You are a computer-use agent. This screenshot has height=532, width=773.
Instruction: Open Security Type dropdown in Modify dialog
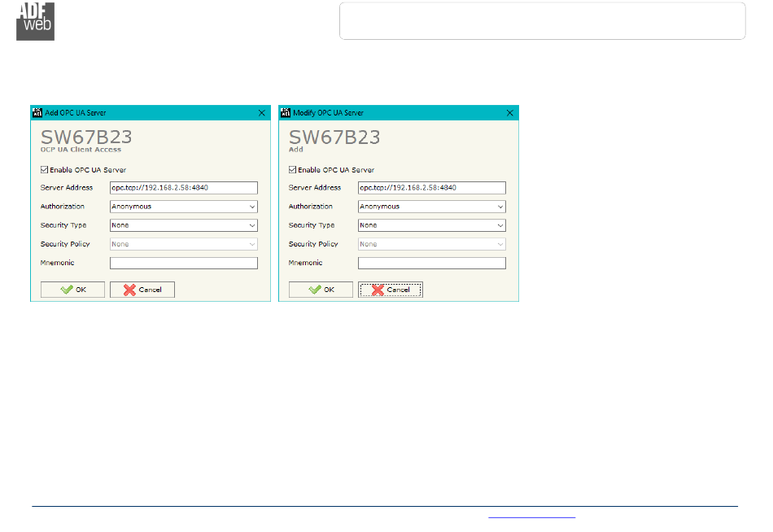[x=500, y=225]
